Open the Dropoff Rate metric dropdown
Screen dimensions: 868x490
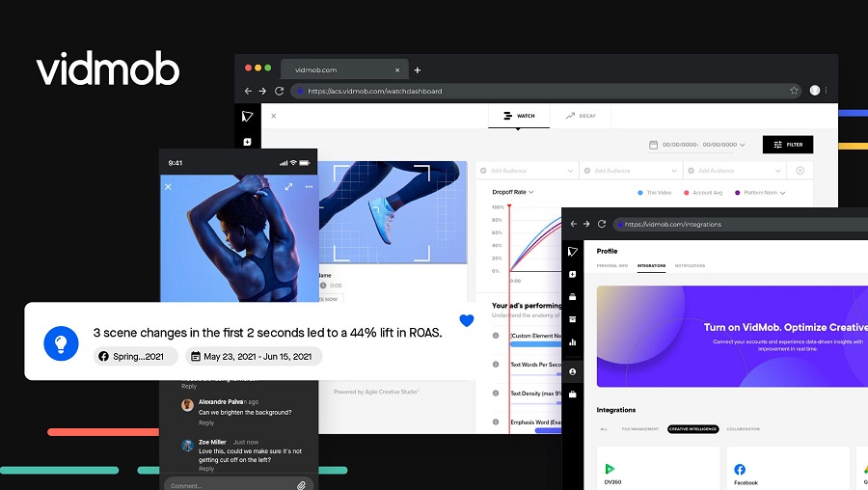click(x=513, y=192)
